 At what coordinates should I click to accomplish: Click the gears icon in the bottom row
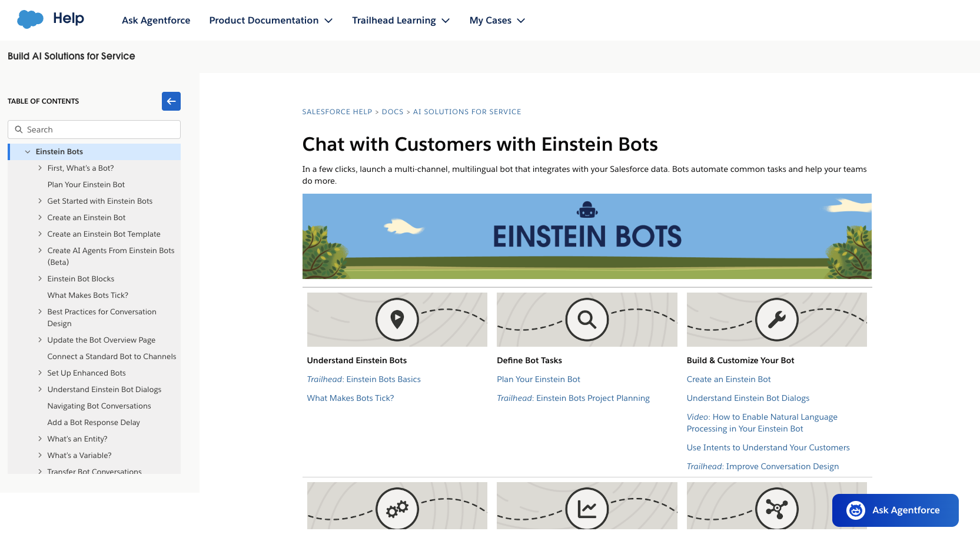coord(397,510)
